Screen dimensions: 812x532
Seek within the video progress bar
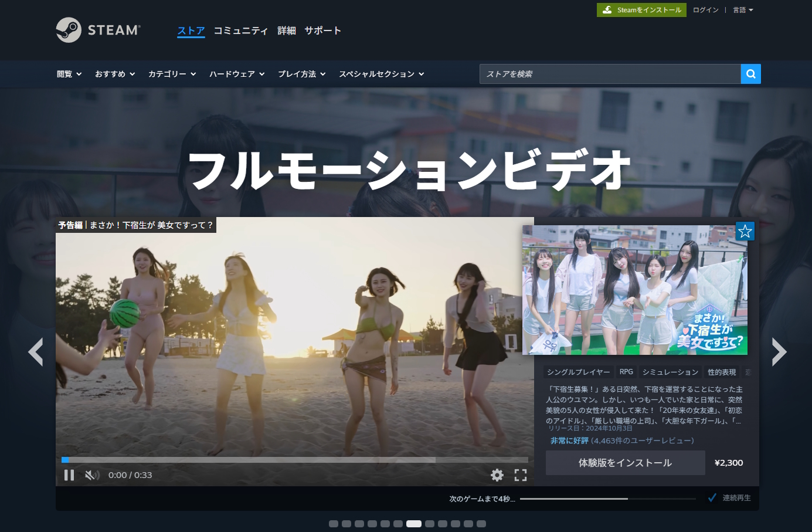click(294, 460)
